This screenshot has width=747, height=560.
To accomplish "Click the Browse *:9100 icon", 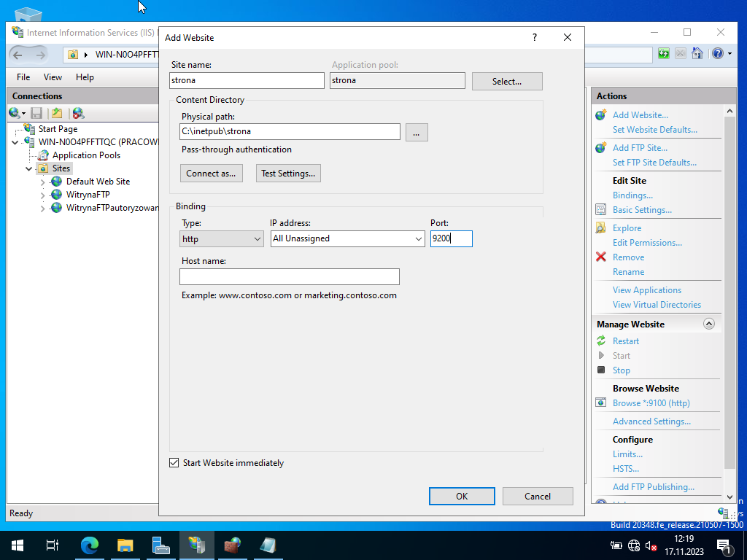I will (601, 402).
